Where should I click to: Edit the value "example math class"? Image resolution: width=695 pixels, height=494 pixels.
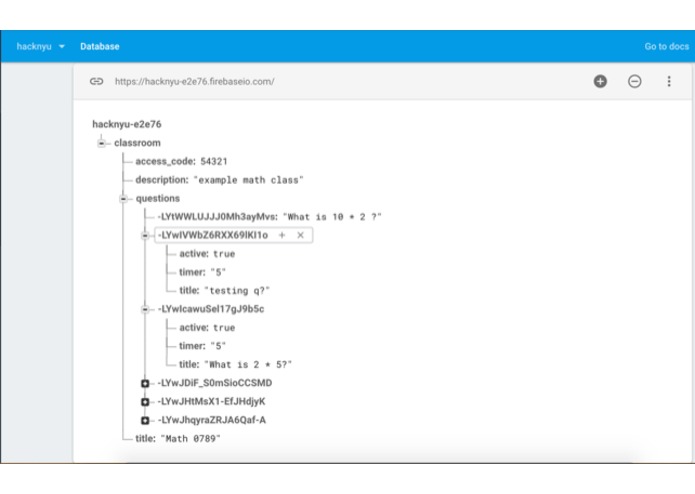pyautogui.click(x=248, y=180)
